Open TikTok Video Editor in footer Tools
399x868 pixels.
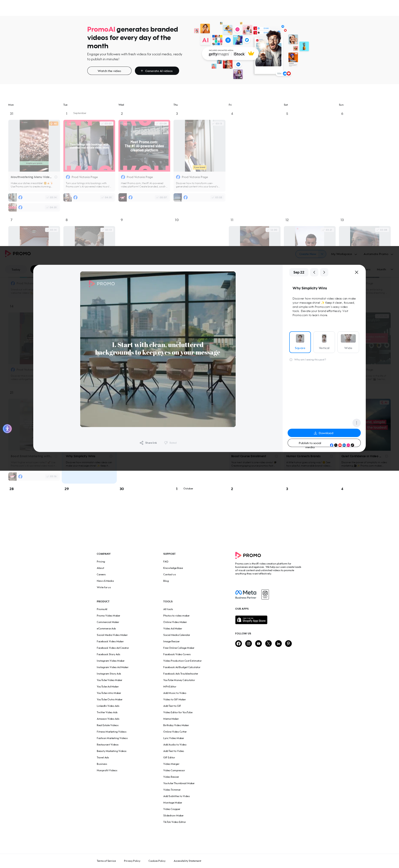174,822
